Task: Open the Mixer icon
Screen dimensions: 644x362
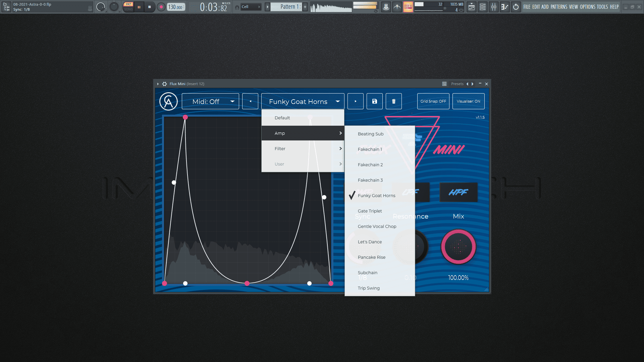Action: point(494,7)
